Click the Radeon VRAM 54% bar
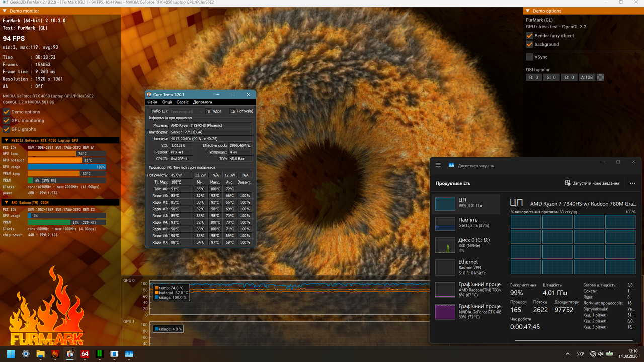The width and height of the screenshot is (644, 362). [x=67, y=222]
